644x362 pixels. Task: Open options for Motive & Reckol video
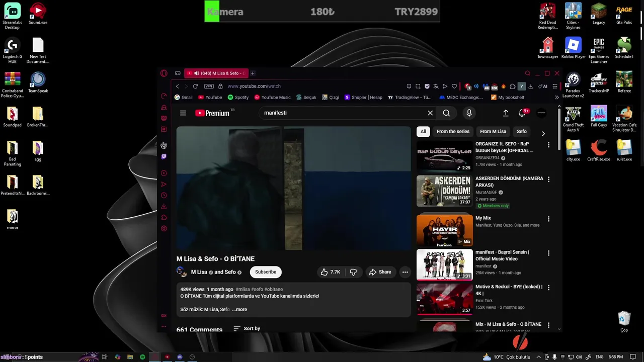coord(548,288)
